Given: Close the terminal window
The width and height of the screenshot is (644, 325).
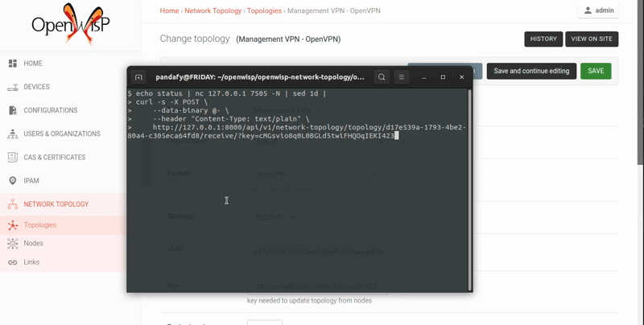Looking at the screenshot, I should [461, 77].
